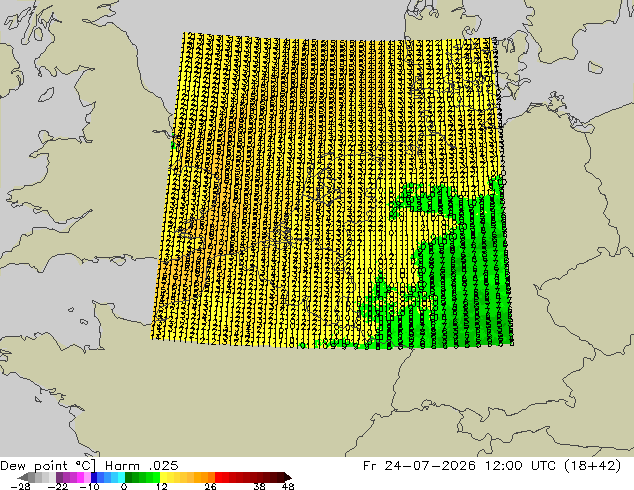Click the 'Dew point °C] Harm .025' title
Viewport: 634px width, 490px height.
click(x=89, y=466)
